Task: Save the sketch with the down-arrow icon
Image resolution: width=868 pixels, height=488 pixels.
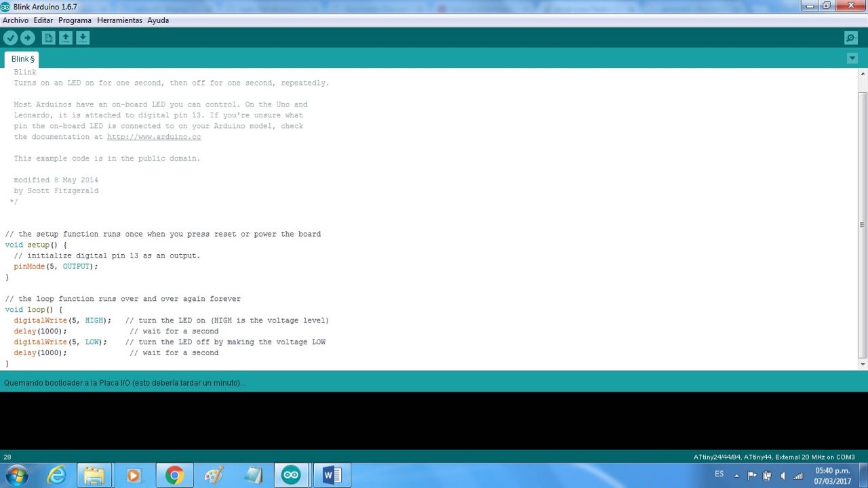Action: point(83,38)
